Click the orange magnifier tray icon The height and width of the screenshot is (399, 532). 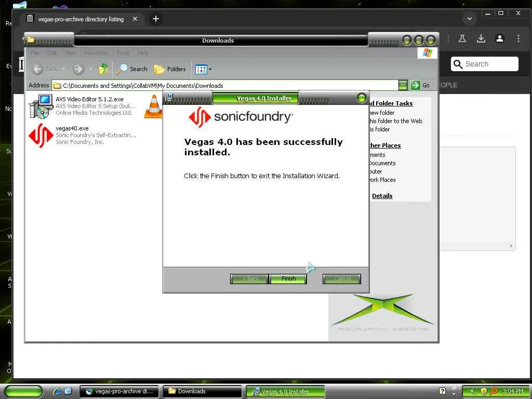(494, 391)
